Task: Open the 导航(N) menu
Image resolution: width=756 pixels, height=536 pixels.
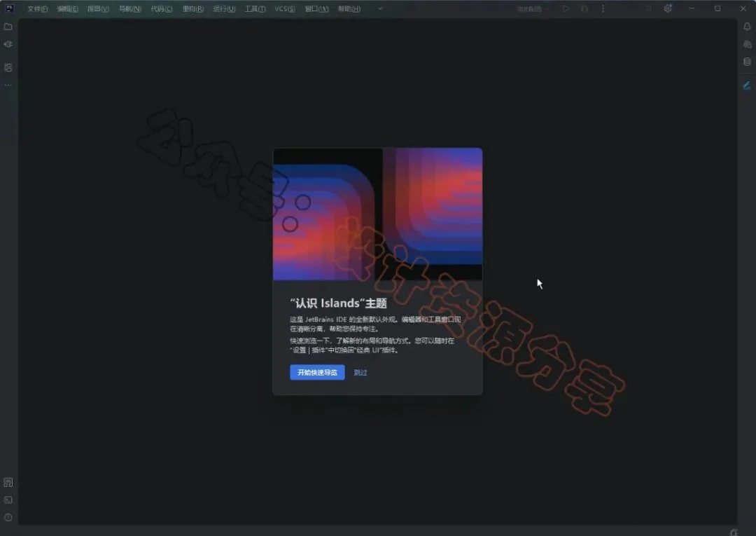Action: pos(130,9)
